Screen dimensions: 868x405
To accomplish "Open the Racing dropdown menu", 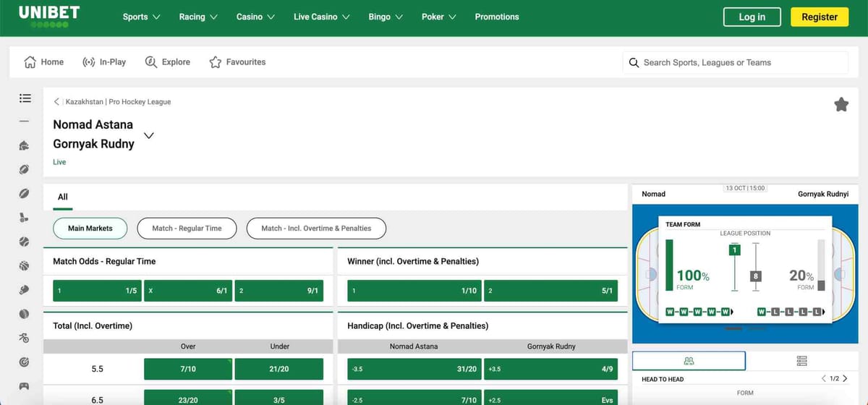I will (x=198, y=17).
